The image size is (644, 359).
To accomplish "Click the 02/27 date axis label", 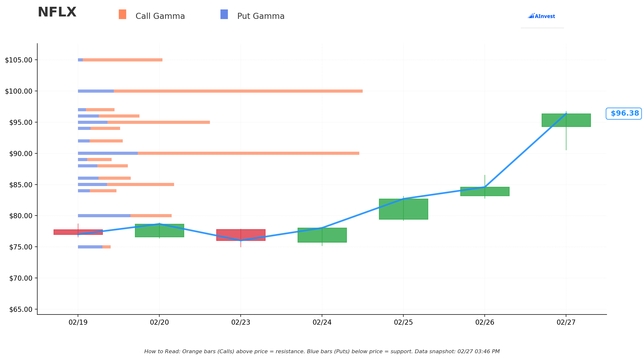I will 566,322.
